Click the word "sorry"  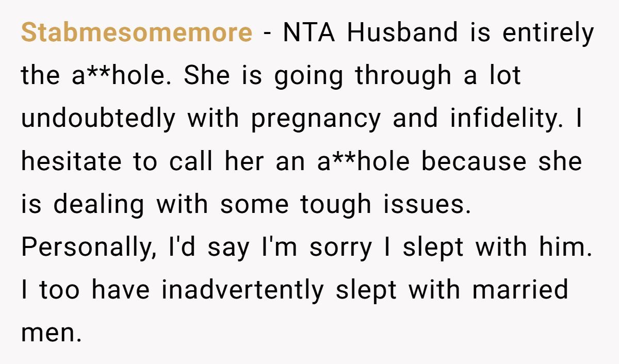pyautogui.click(x=340, y=248)
